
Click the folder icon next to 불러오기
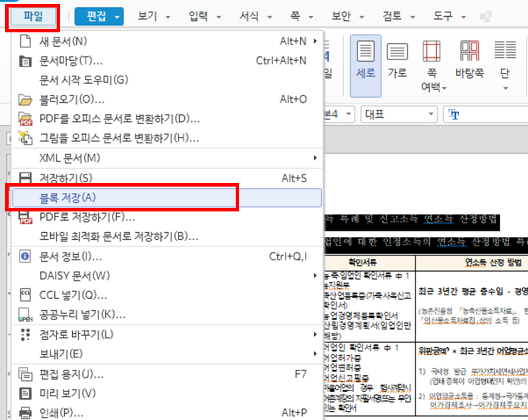(x=25, y=98)
